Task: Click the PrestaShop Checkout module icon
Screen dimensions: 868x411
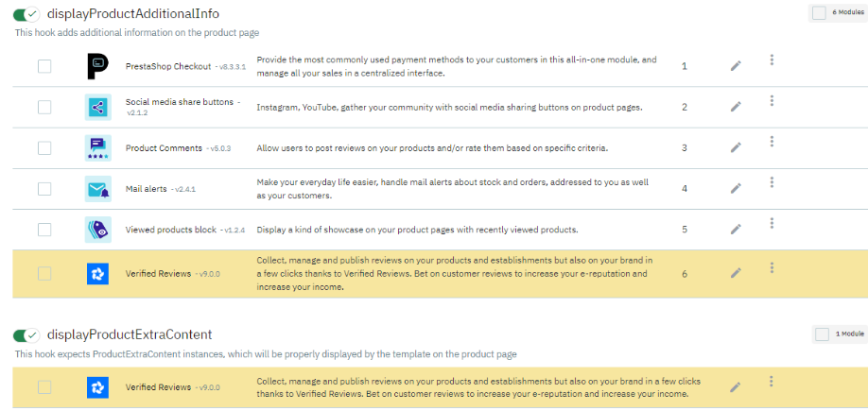Action: (98, 66)
